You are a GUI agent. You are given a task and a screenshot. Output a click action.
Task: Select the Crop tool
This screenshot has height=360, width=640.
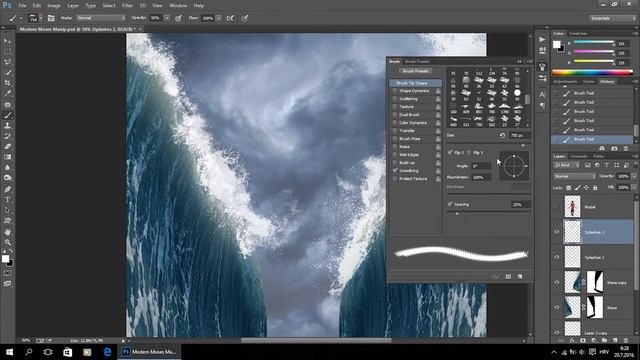coord(7,83)
